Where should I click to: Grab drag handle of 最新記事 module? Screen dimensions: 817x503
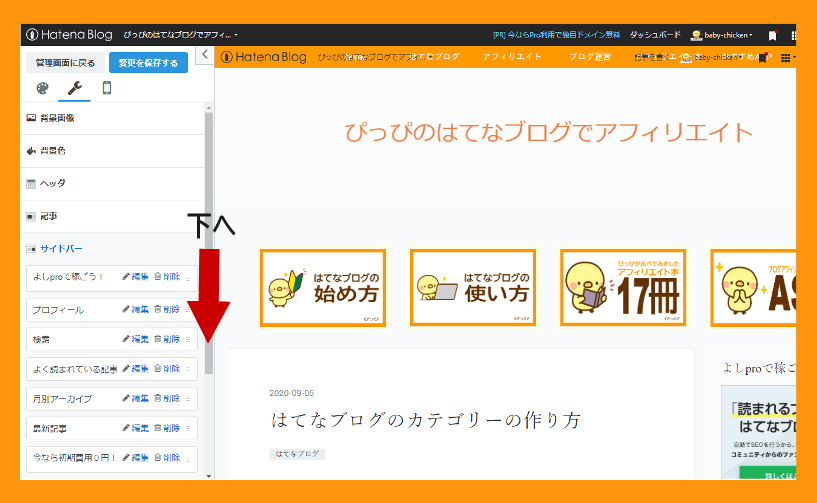pyautogui.click(x=188, y=428)
